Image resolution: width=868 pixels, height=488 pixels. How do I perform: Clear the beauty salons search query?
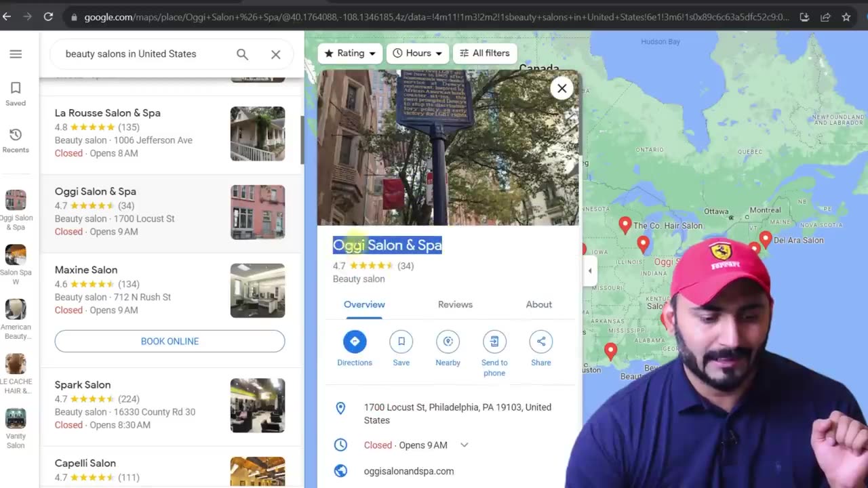[x=276, y=54]
